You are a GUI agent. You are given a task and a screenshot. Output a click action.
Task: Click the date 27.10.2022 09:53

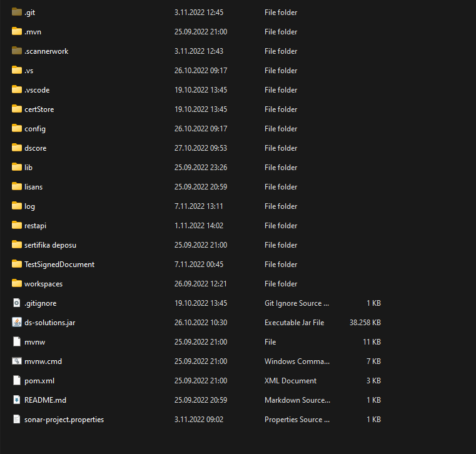click(x=201, y=148)
